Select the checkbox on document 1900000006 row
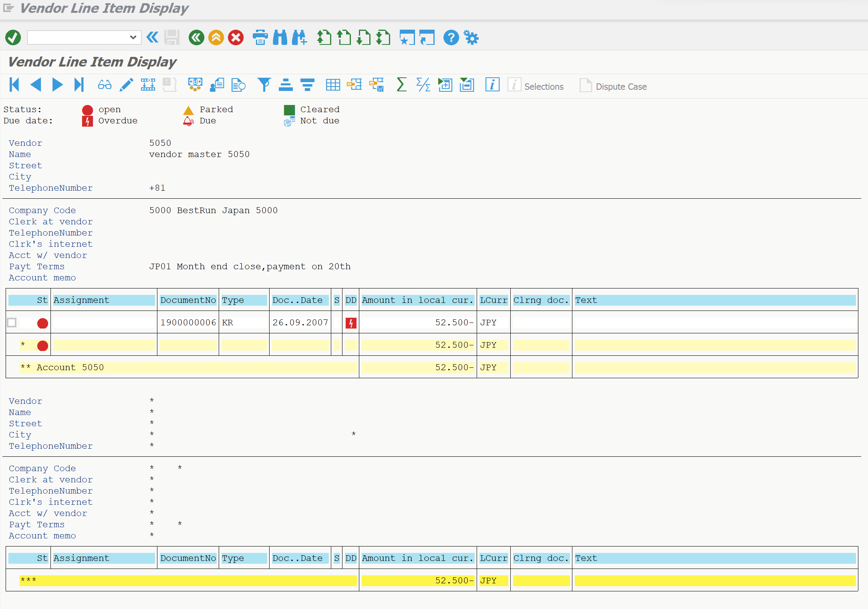This screenshot has width=868, height=609. coord(12,323)
